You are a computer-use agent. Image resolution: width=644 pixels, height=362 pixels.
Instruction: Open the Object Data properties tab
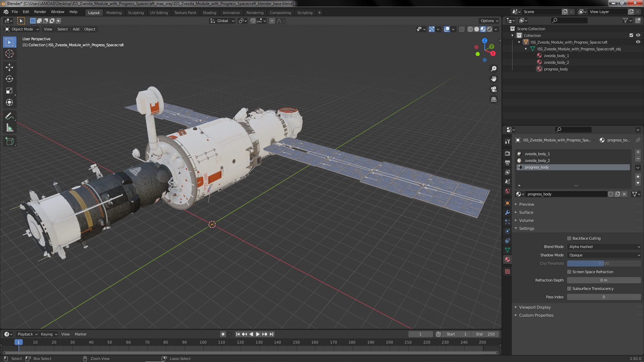507,250
